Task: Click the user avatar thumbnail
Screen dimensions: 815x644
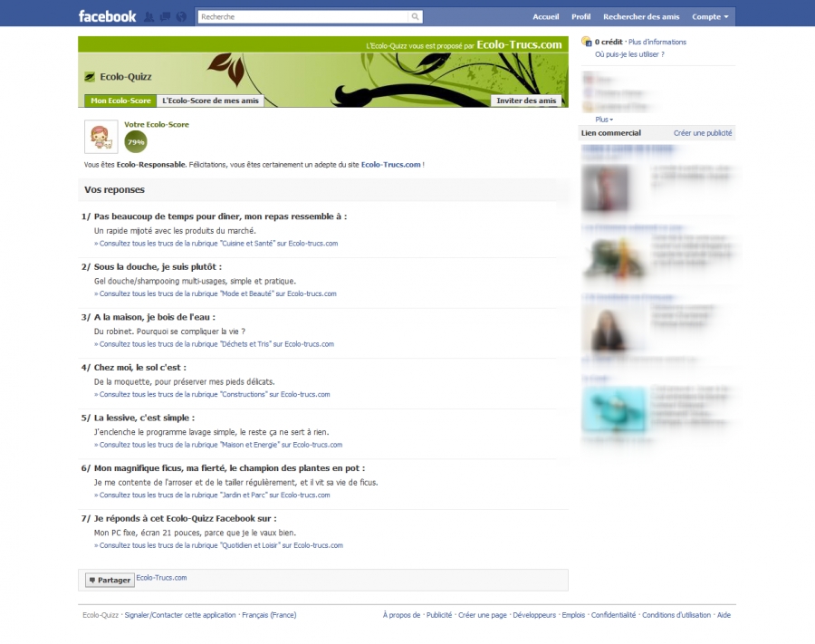Action: click(x=101, y=137)
